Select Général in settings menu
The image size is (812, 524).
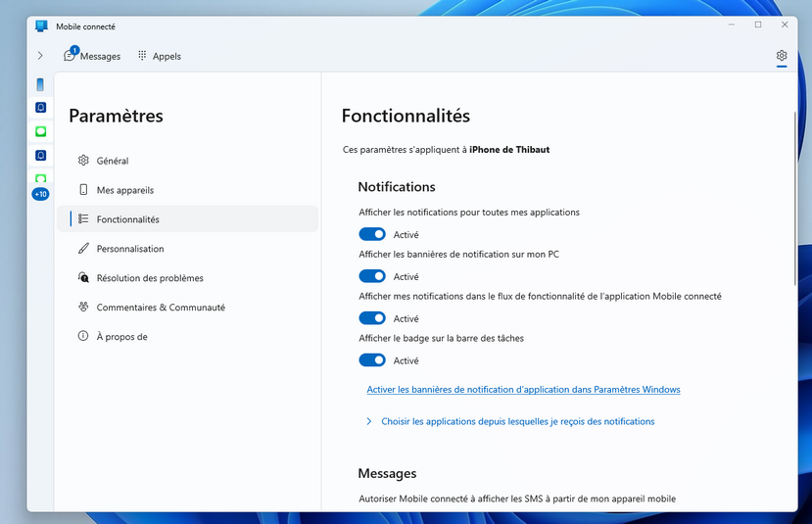(x=187, y=161)
